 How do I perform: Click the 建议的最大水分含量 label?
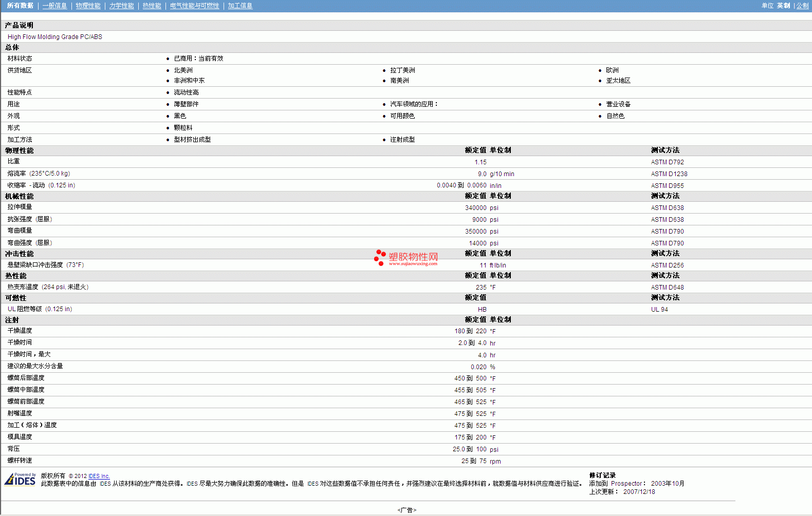pyautogui.click(x=35, y=366)
